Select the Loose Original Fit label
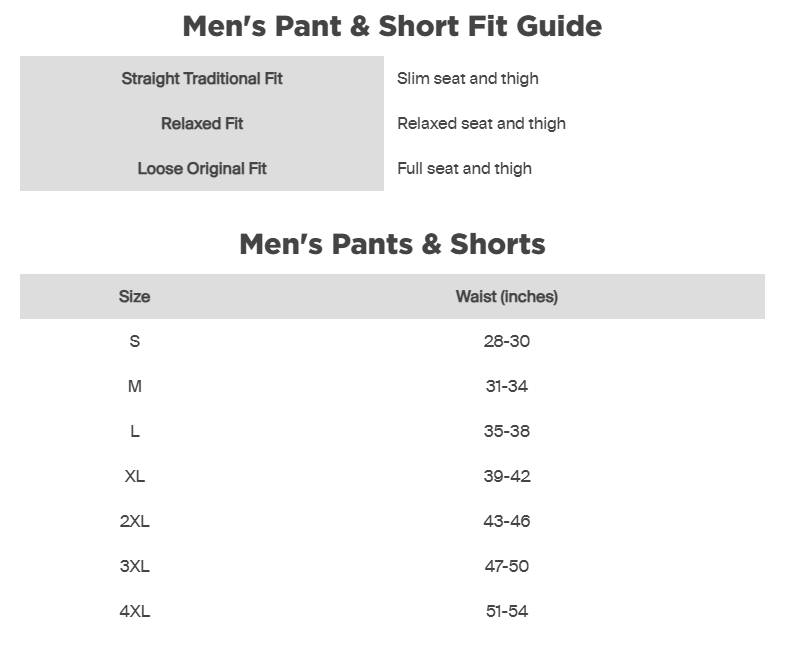The height and width of the screenshot is (657, 792). [202, 168]
